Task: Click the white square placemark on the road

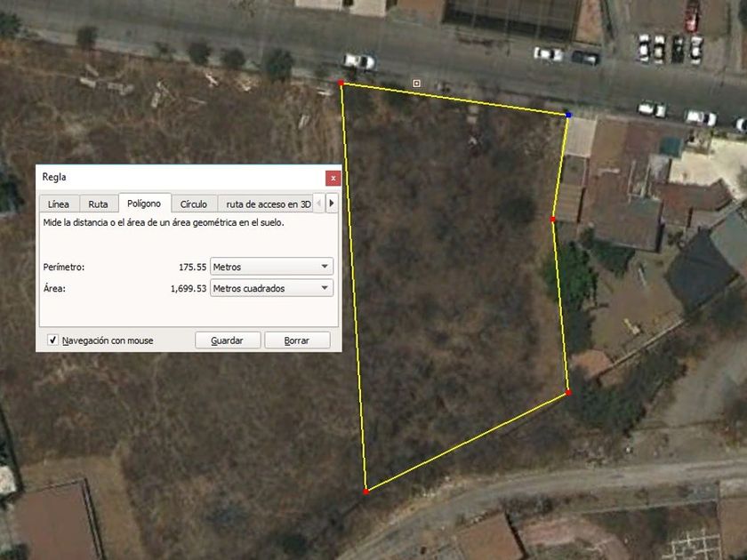Action: [416, 84]
